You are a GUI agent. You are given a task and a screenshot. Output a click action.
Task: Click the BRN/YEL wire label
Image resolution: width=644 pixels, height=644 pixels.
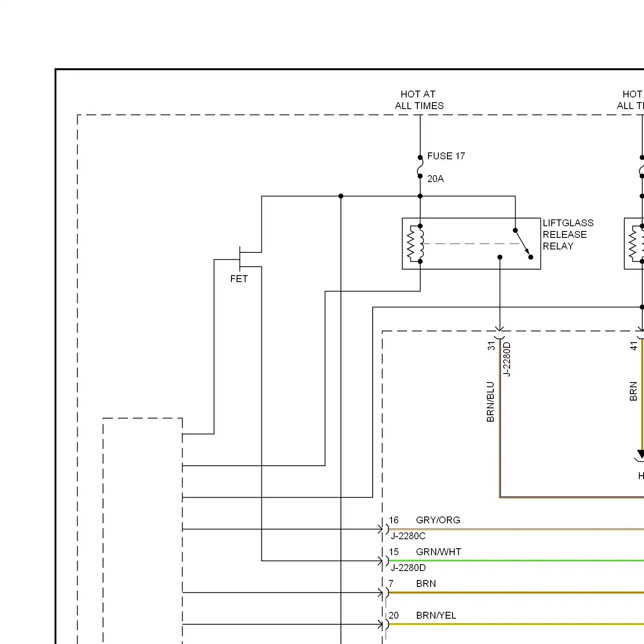pos(436,615)
